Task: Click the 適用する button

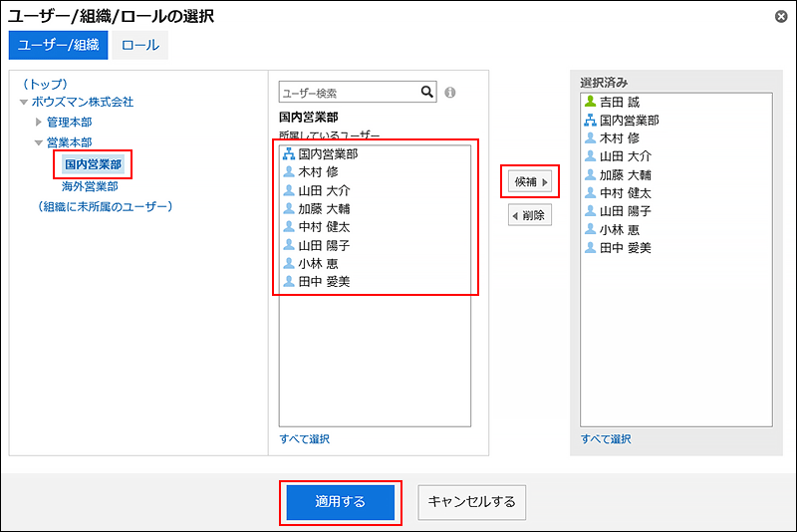Action: (x=341, y=502)
